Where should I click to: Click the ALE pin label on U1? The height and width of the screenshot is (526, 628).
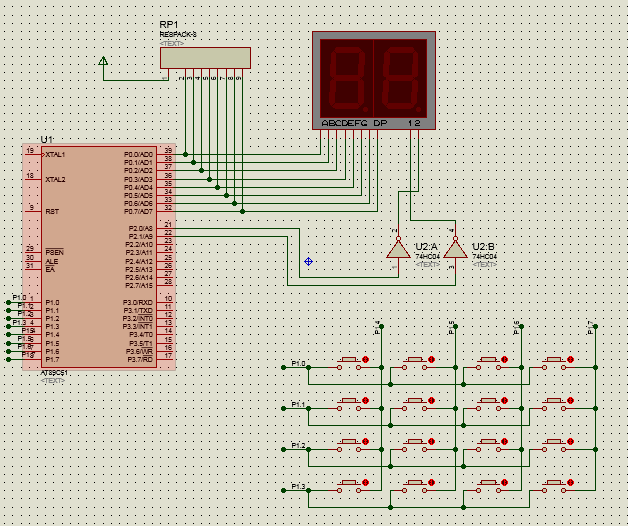(52, 262)
